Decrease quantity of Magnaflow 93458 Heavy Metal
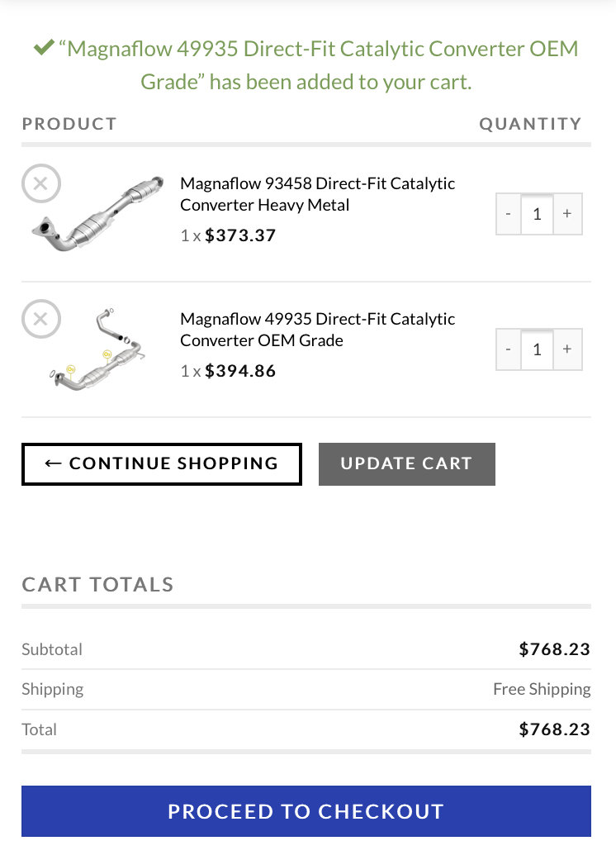The height and width of the screenshot is (855, 616). point(508,214)
